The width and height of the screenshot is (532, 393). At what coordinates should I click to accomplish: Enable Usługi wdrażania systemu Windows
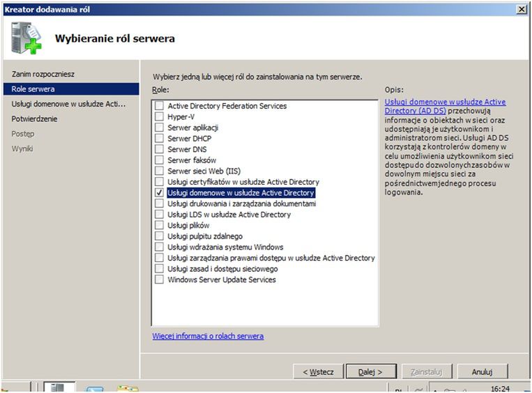(x=159, y=247)
